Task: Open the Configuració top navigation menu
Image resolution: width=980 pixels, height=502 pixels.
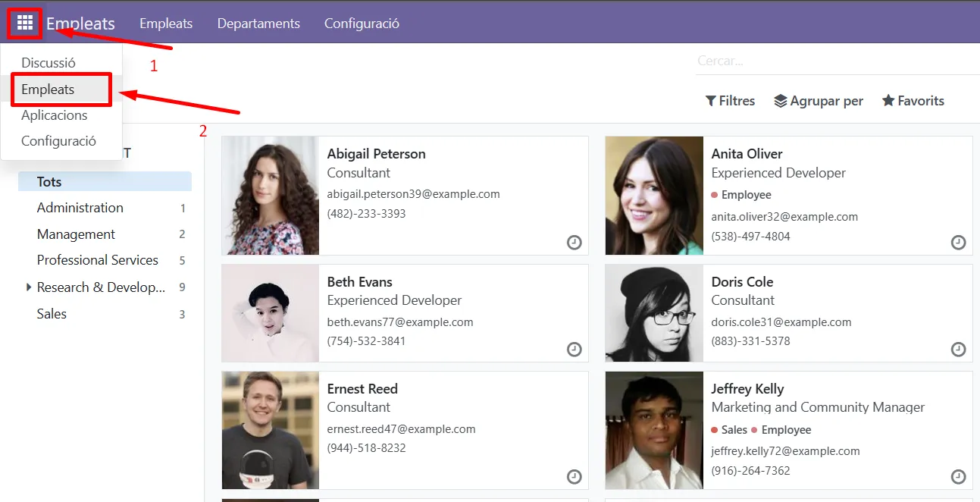Action: pyautogui.click(x=362, y=24)
